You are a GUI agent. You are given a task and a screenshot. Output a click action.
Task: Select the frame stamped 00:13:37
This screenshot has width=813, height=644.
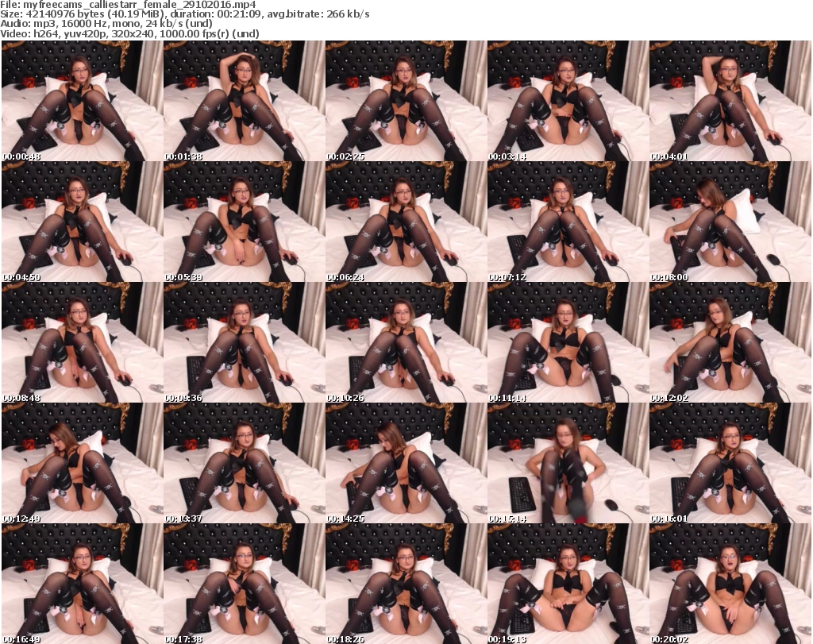point(245,464)
